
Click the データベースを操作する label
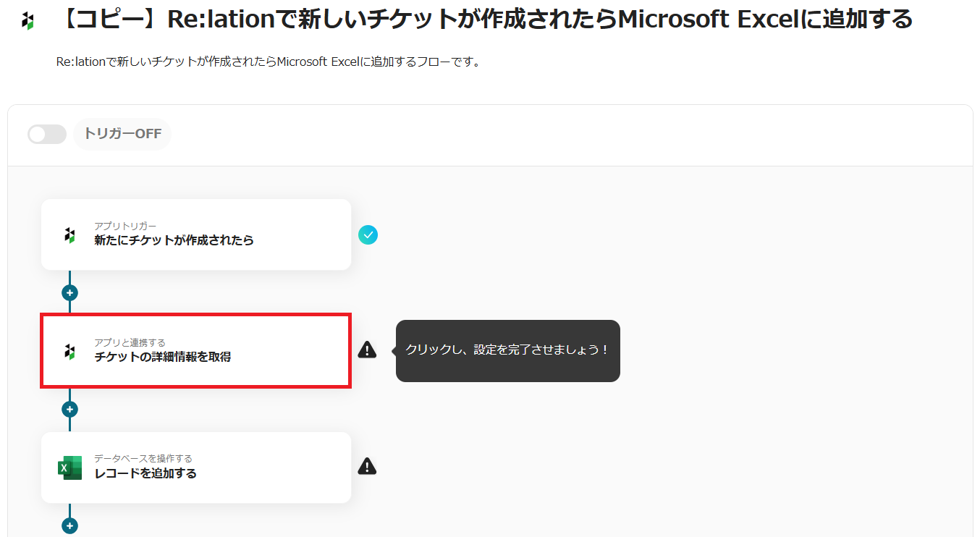[143, 458]
